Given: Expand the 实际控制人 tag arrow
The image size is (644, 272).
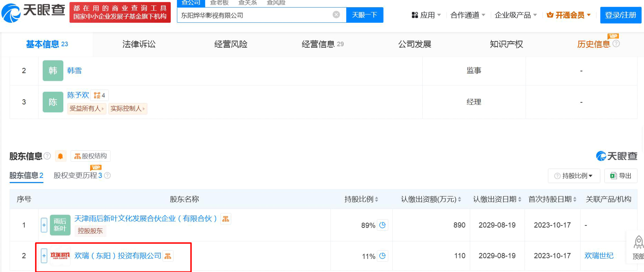Looking at the screenshot, I should (x=144, y=109).
